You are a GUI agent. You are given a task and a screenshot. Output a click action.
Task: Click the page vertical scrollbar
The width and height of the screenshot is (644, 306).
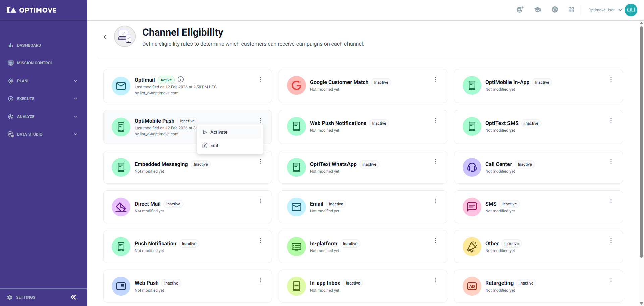tap(641, 141)
